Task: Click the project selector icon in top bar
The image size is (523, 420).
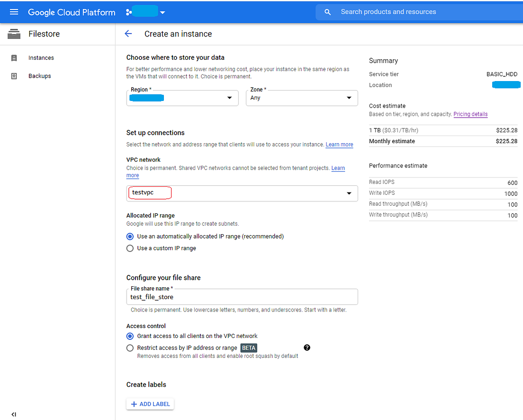Action: tap(129, 11)
